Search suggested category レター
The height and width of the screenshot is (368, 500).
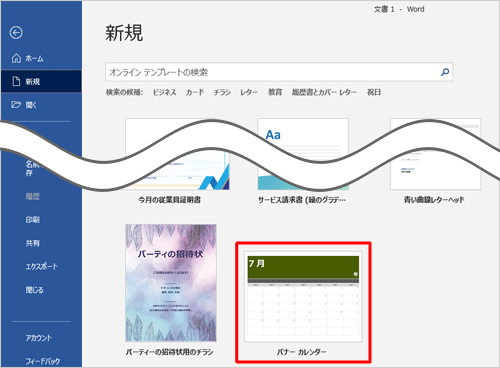249,92
